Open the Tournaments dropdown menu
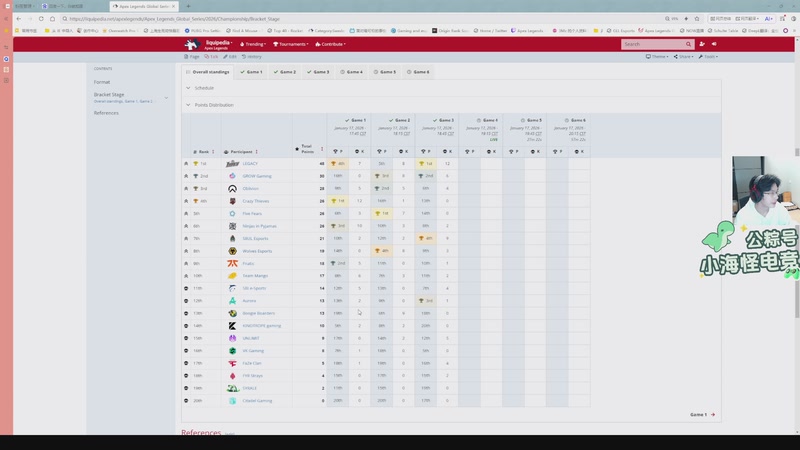This screenshot has width=800, height=450. (x=291, y=44)
